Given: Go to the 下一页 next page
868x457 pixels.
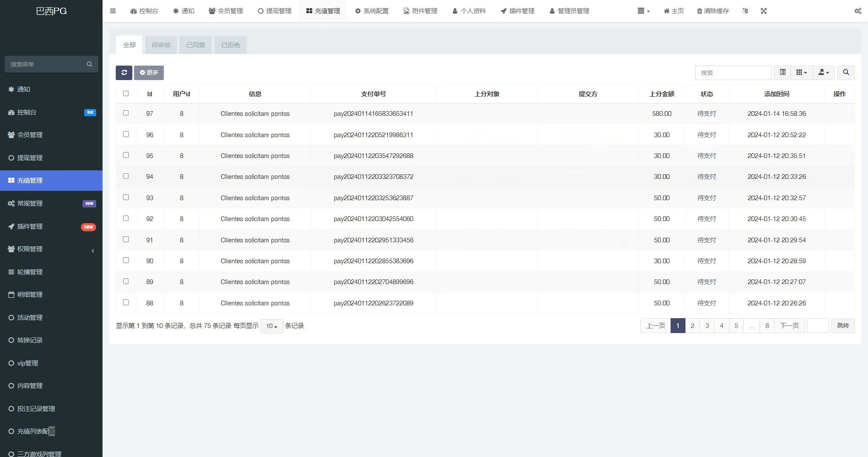Looking at the screenshot, I should [789, 326].
